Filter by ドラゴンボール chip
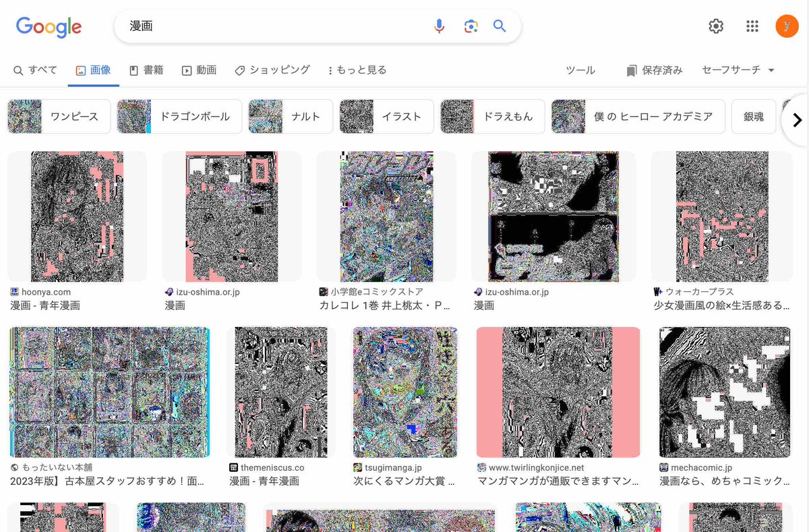The width and height of the screenshot is (809, 532). pos(179,117)
